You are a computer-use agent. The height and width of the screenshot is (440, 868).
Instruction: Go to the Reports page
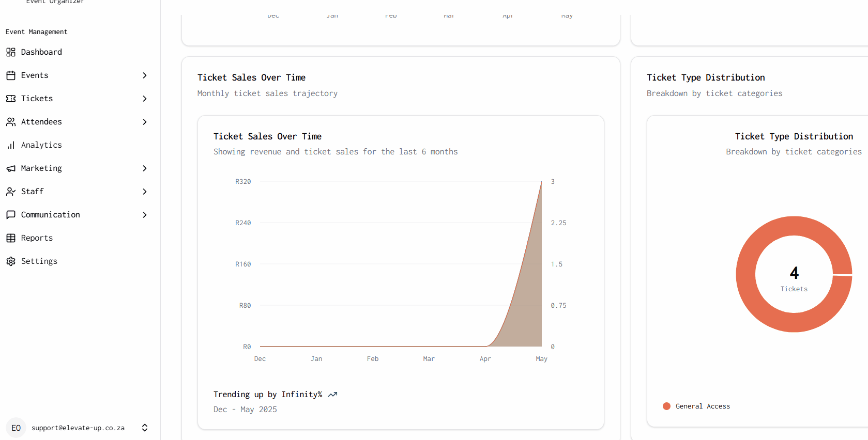click(37, 238)
